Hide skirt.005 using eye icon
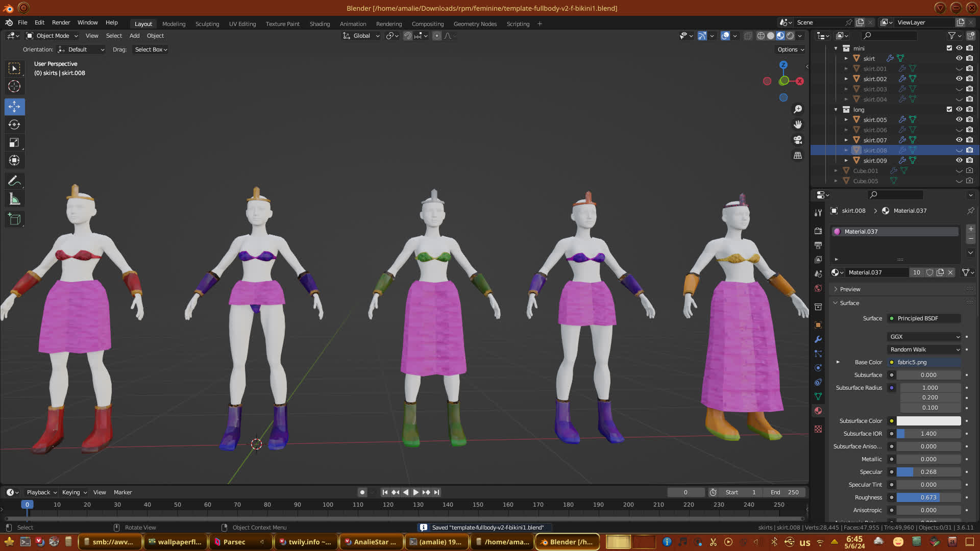The width and height of the screenshot is (980, 551). pos(959,119)
